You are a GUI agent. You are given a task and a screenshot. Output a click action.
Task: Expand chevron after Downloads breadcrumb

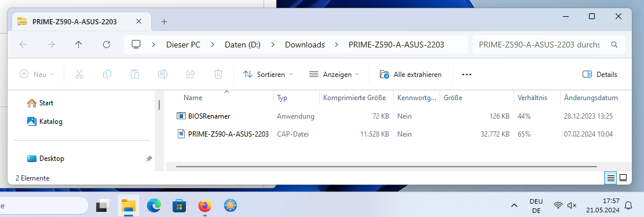pyautogui.click(x=337, y=45)
